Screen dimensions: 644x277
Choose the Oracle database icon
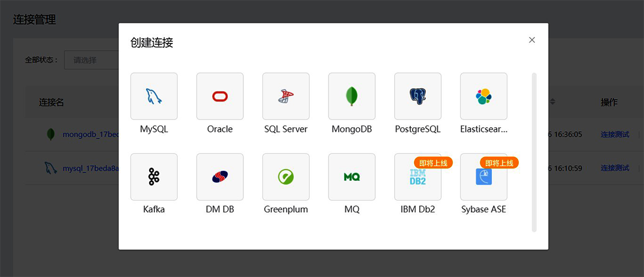tap(219, 96)
